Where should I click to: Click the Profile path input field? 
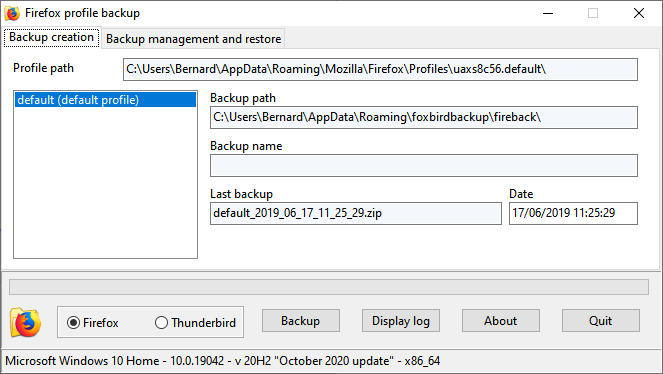click(x=380, y=69)
